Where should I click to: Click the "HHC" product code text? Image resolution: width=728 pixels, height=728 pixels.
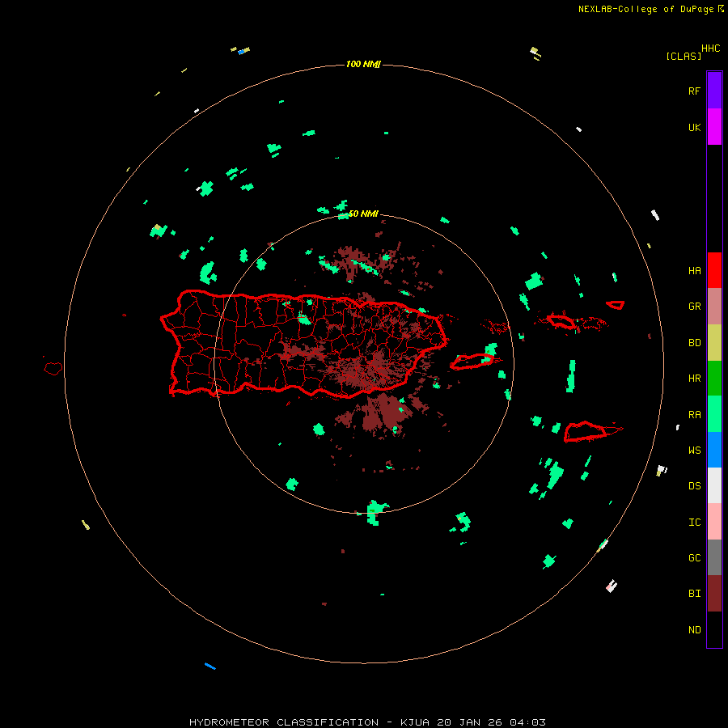(x=711, y=49)
